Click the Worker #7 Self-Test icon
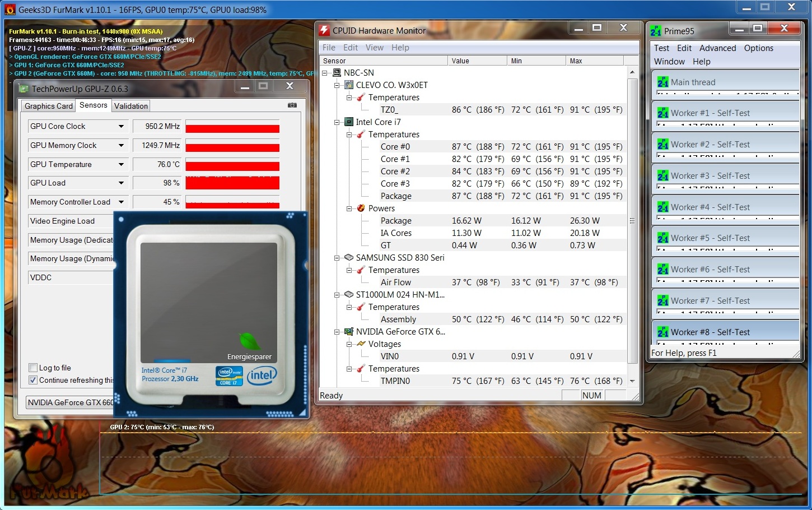Viewport: 812px width, 510px height. [x=663, y=300]
